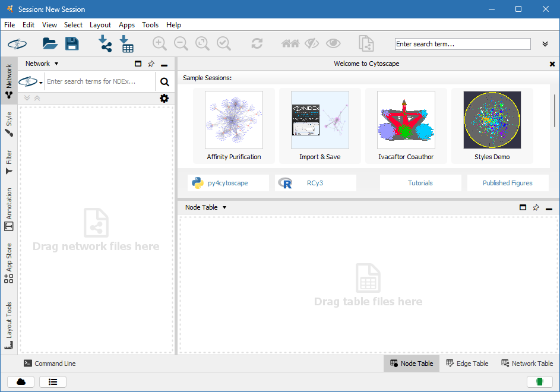The width and height of the screenshot is (560, 392).
Task: Open Network panel gear options
Action: pyautogui.click(x=164, y=98)
